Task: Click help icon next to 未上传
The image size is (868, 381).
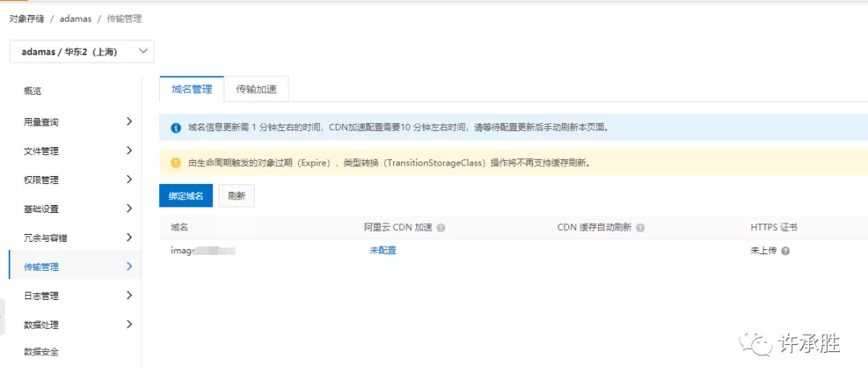Action: tap(785, 251)
